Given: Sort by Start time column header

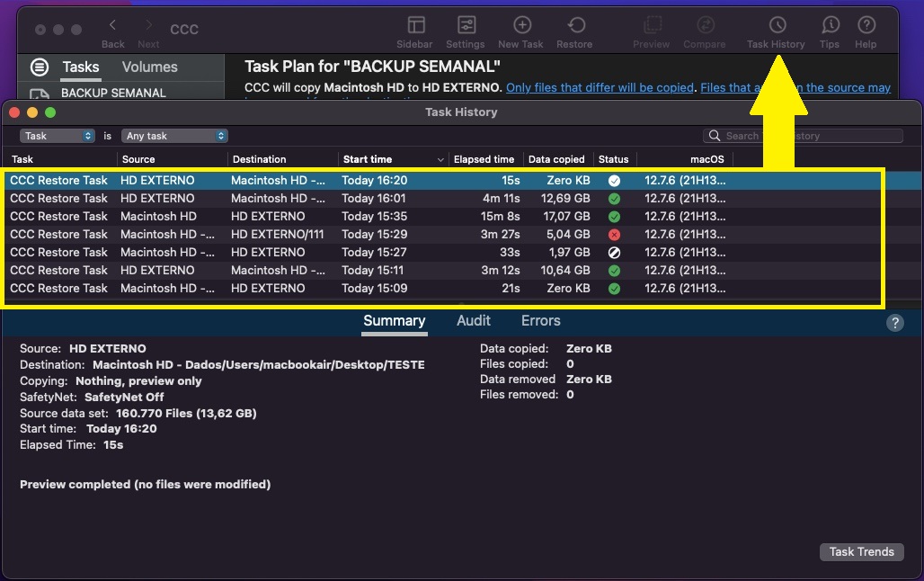Looking at the screenshot, I should pyautogui.click(x=392, y=159).
